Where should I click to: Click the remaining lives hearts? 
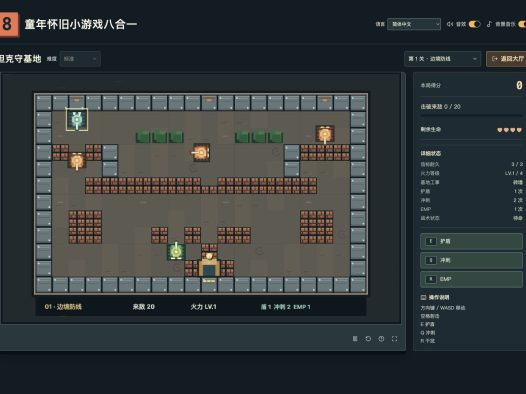click(x=510, y=130)
